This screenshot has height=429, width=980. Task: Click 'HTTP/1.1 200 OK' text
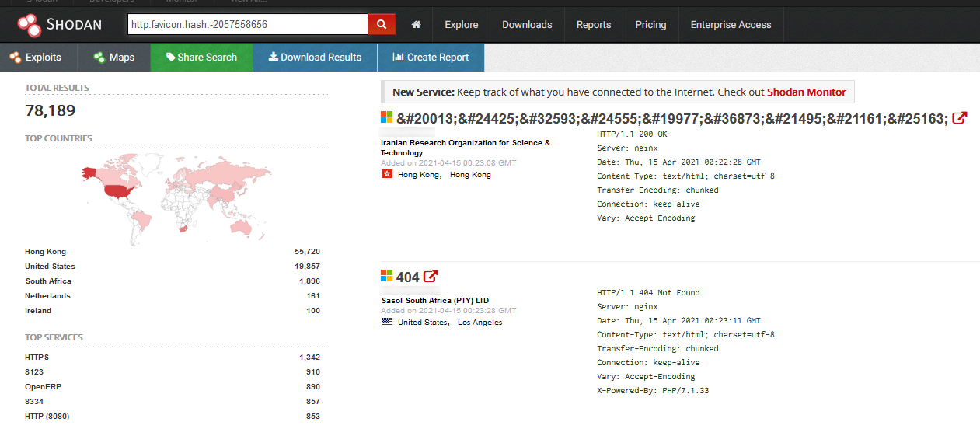click(x=632, y=134)
